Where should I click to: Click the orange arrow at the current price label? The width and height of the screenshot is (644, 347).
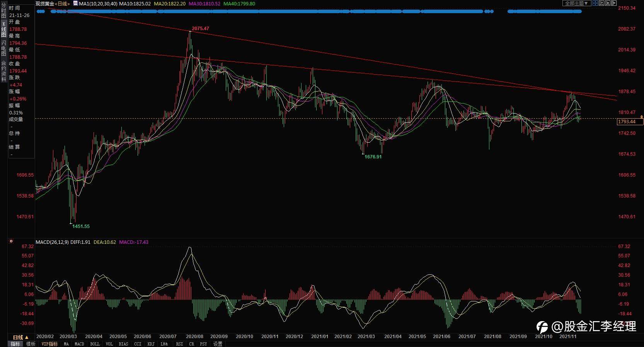click(x=642, y=116)
